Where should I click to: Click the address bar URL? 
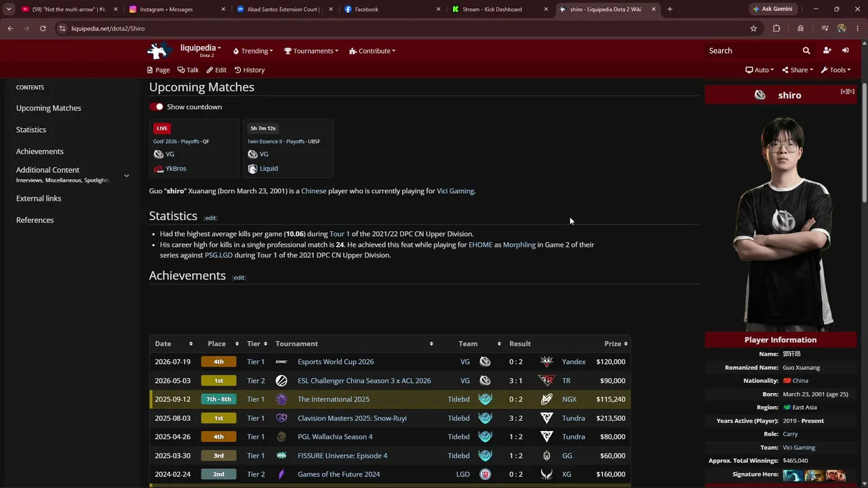click(x=108, y=28)
